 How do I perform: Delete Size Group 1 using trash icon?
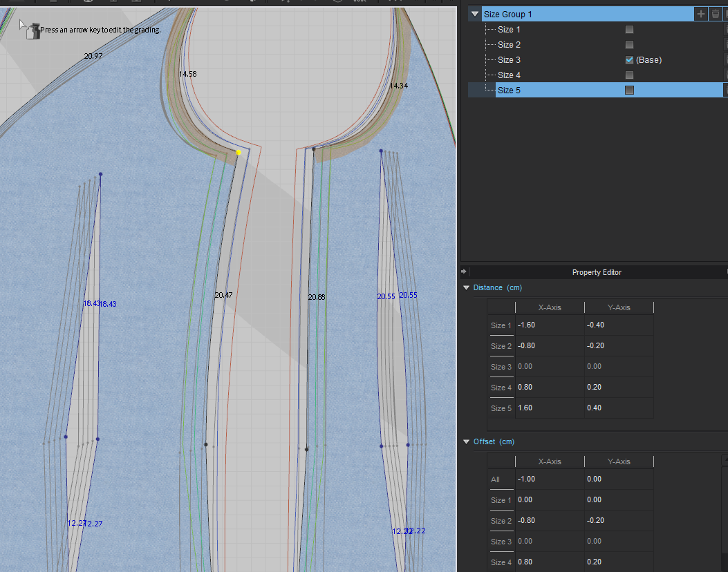[716, 14]
